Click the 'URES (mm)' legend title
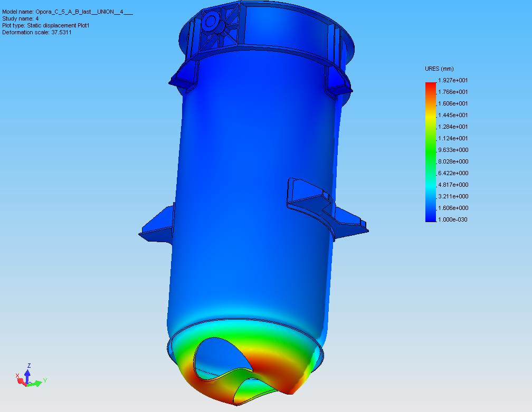 click(439, 69)
